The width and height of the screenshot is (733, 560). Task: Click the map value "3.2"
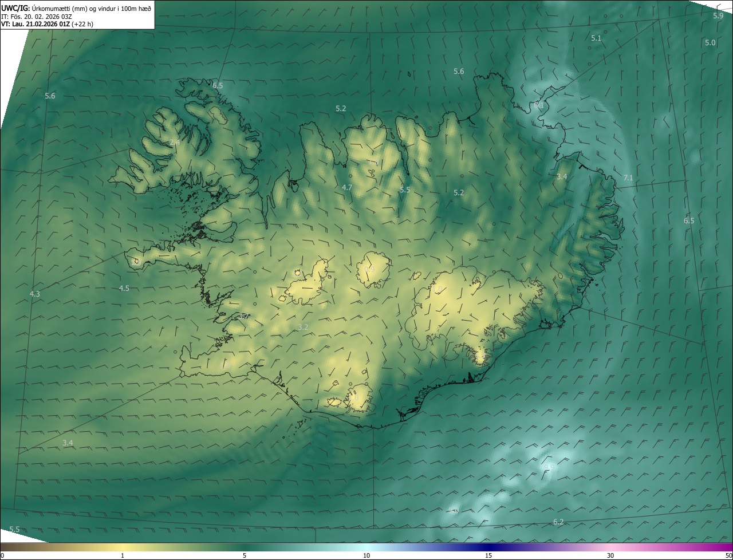pyautogui.click(x=303, y=327)
